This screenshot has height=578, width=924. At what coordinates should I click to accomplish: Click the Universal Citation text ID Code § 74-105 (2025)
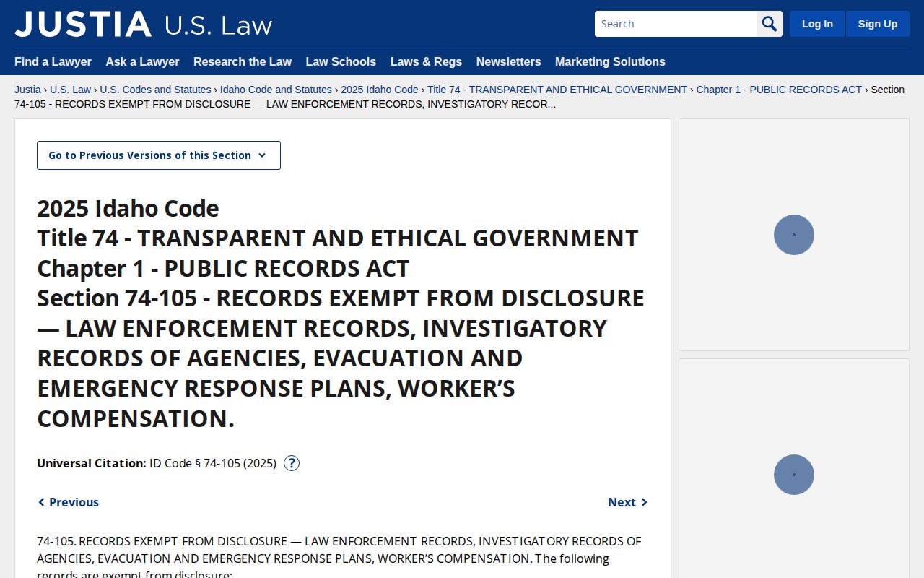click(213, 463)
